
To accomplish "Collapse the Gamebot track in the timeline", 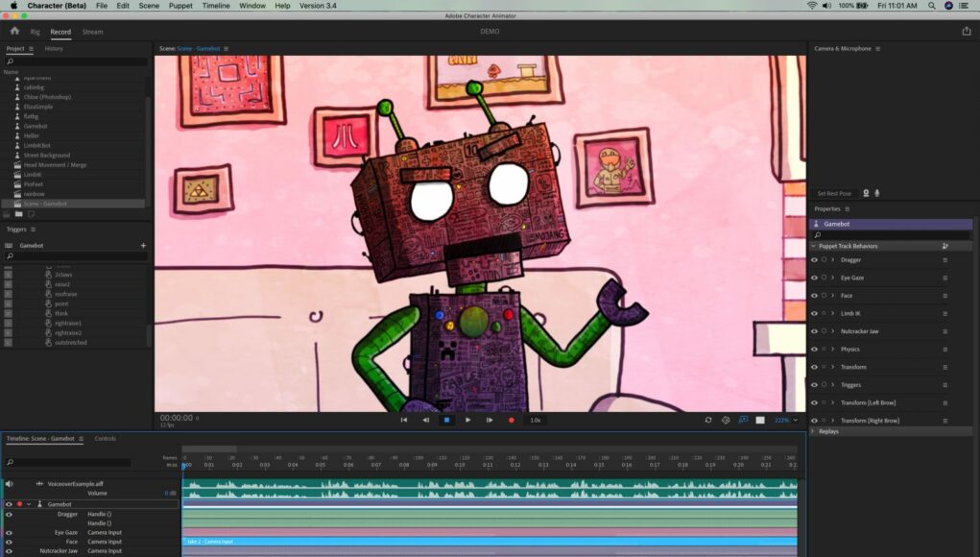I will (29, 504).
